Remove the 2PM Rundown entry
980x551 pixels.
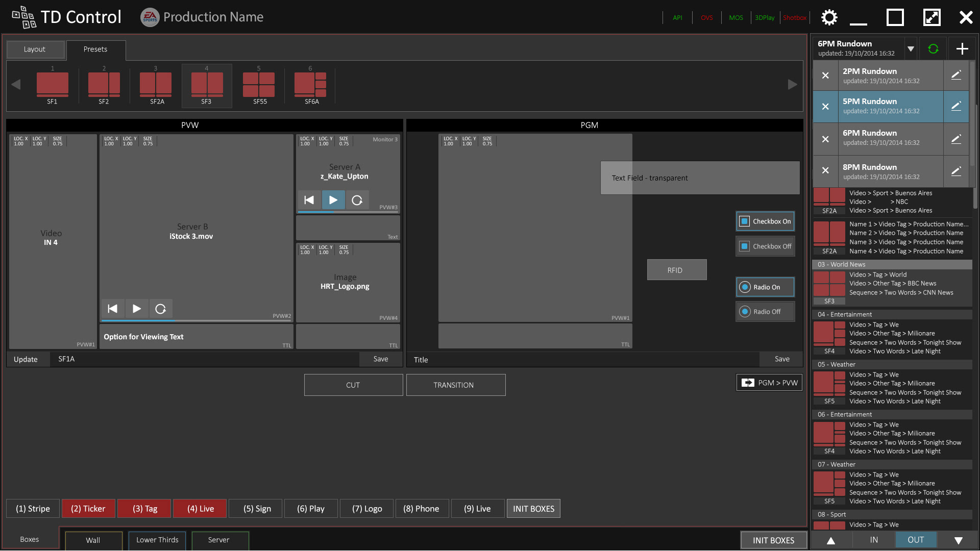click(x=825, y=76)
